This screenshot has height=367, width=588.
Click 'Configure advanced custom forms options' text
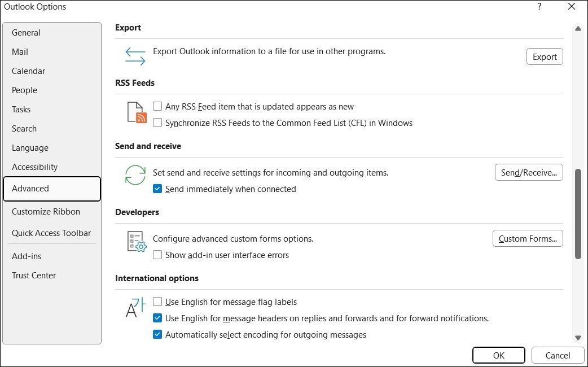point(233,239)
